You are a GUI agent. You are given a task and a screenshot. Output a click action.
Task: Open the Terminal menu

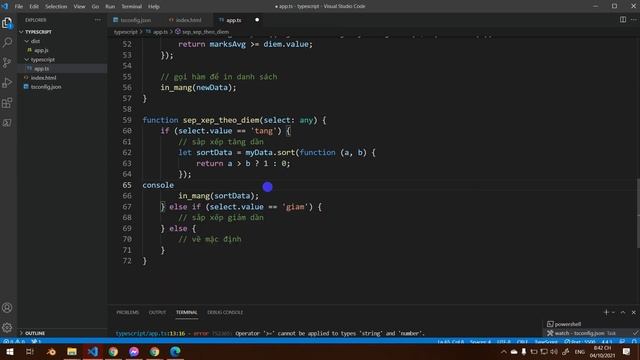click(x=131, y=7)
